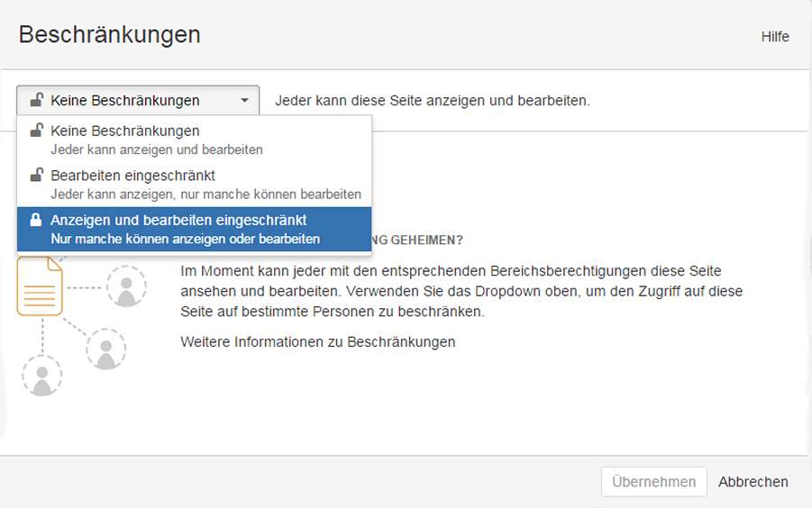Viewport: 812px width, 508px height.
Task: Click the closed lock icon in the highlighted option
Action: click(x=36, y=220)
